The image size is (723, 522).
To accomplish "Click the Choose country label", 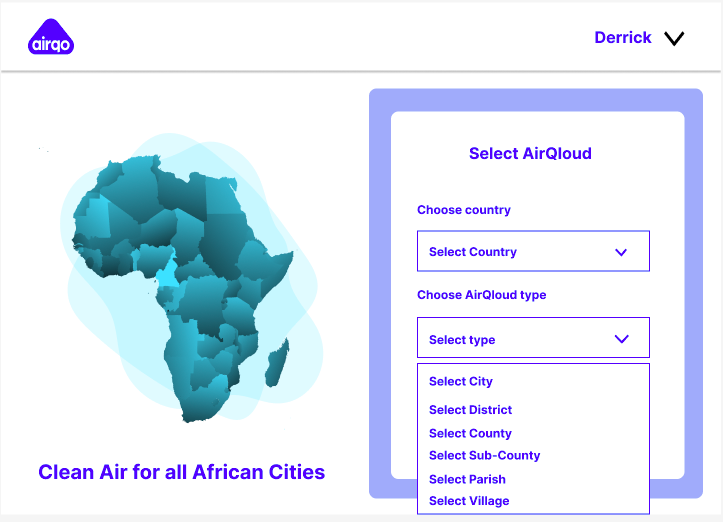I will [x=463, y=210].
